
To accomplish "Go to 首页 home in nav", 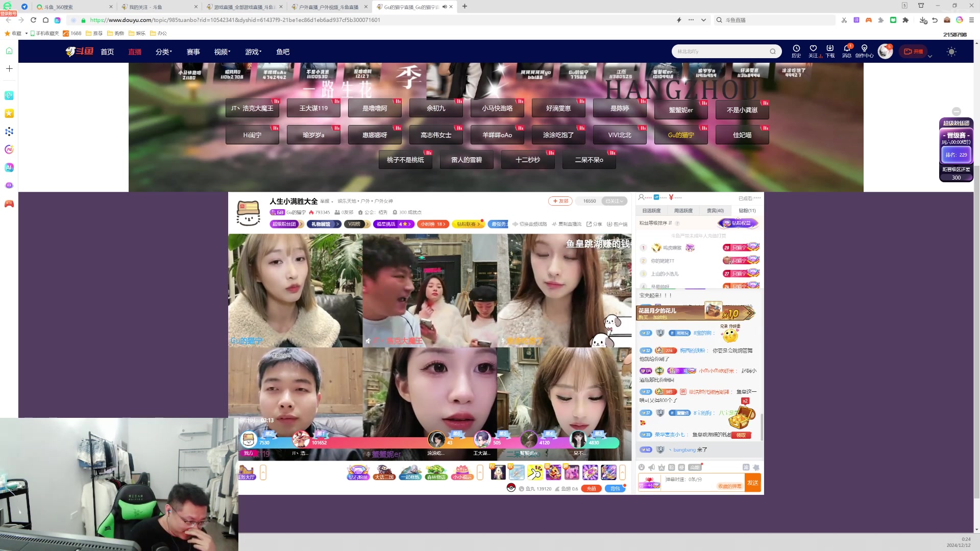I will coord(107,52).
